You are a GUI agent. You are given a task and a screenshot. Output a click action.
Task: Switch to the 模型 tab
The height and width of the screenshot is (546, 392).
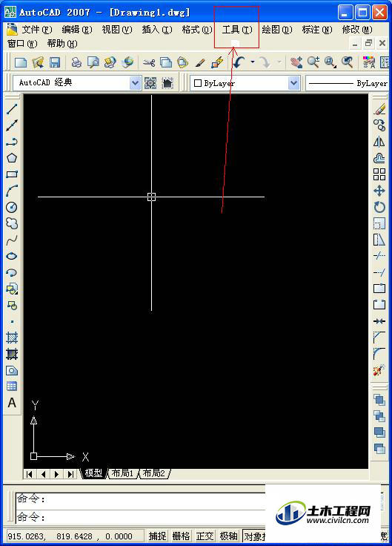[93, 473]
